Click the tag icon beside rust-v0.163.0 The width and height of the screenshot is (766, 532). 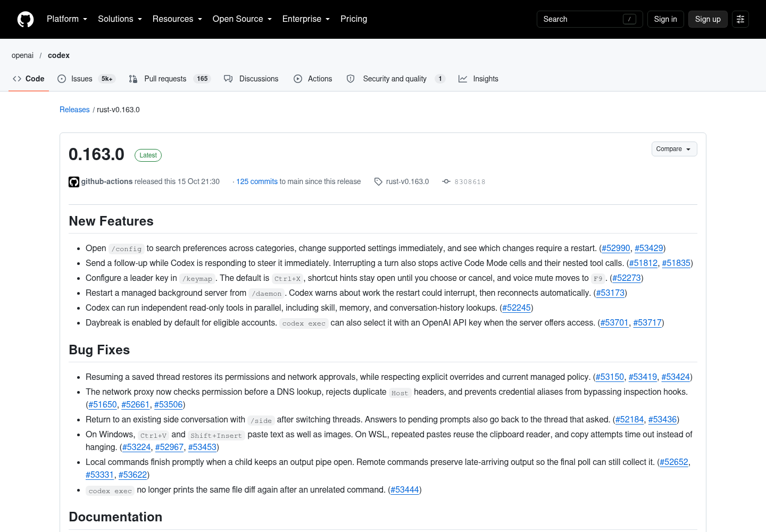(378, 182)
